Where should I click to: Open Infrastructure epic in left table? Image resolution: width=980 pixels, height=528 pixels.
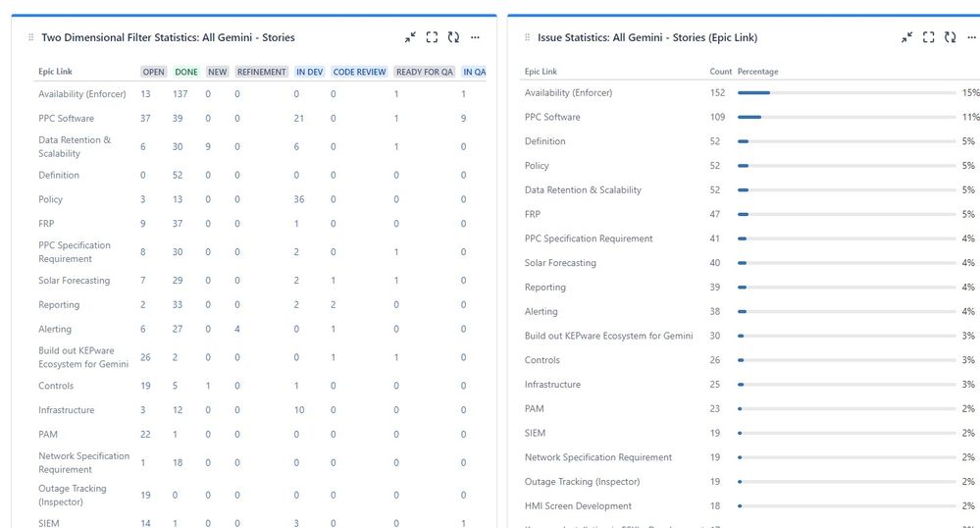coord(67,410)
